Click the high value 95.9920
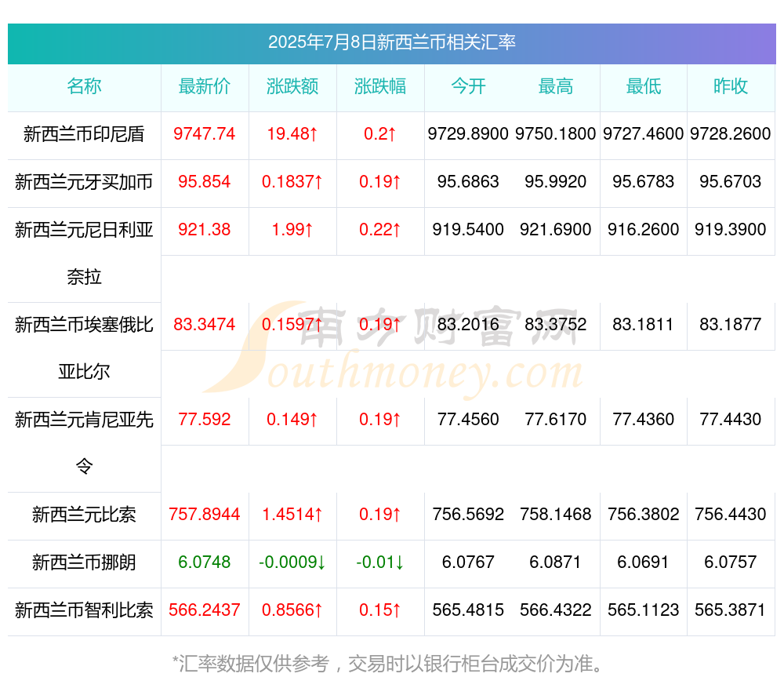The width and height of the screenshot is (784, 688). click(556, 181)
